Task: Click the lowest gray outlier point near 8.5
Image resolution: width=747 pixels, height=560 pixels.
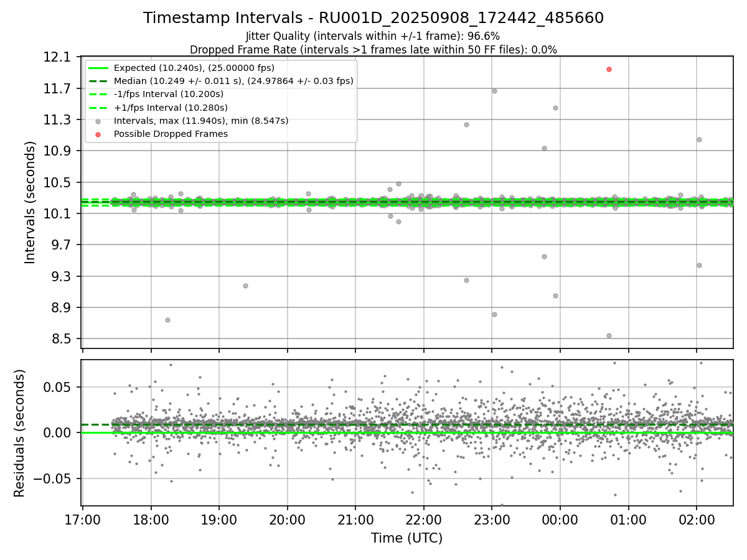Action: click(x=609, y=335)
